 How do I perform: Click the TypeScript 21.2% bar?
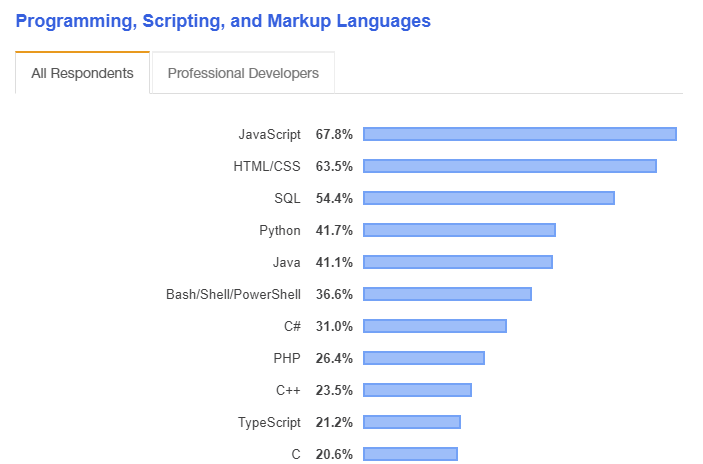(412, 422)
